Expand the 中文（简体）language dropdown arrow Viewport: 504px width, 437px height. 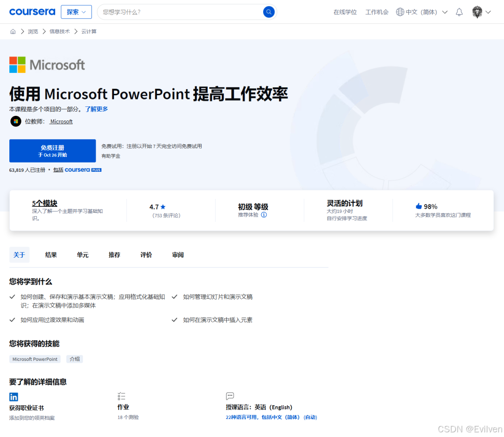[x=445, y=12]
